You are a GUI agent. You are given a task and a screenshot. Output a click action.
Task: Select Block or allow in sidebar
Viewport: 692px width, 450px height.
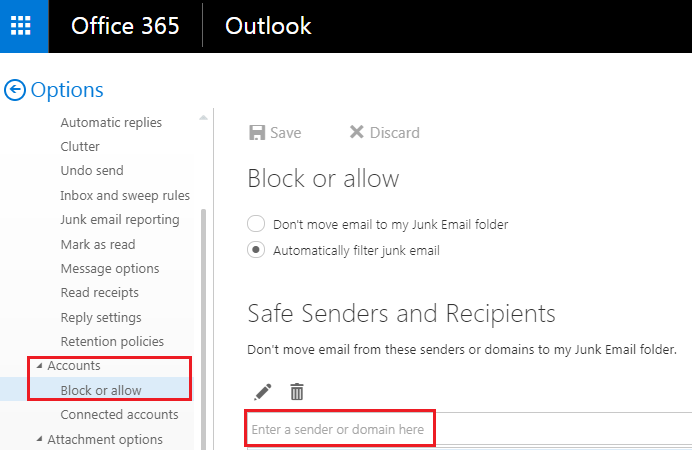pyautogui.click(x=101, y=390)
